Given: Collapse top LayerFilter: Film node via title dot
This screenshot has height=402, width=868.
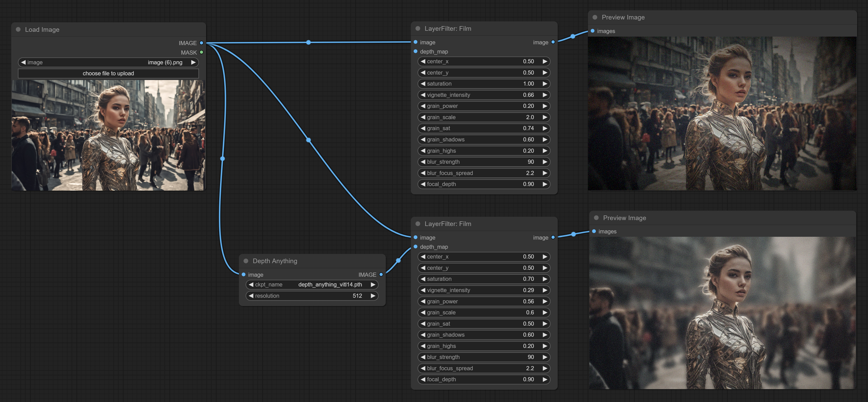Looking at the screenshot, I should click(418, 28).
